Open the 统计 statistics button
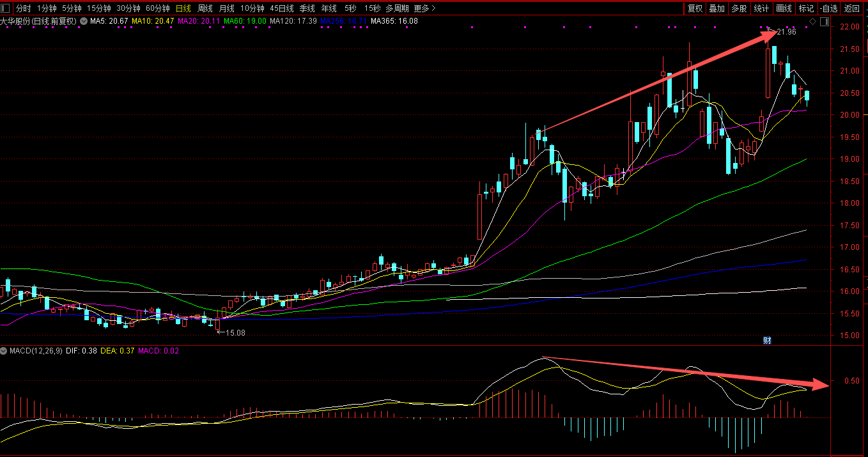868x457 pixels. click(761, 8)
